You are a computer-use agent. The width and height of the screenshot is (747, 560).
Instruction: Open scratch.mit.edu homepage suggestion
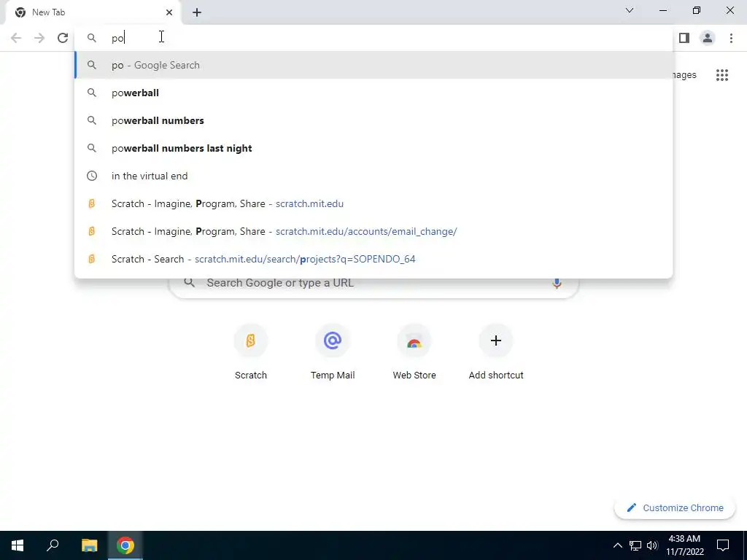(374, 203)
